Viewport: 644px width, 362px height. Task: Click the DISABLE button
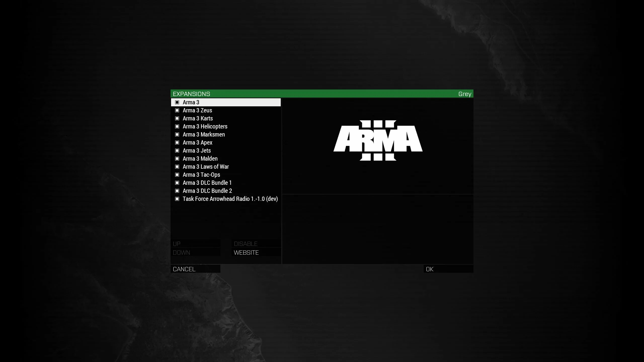pos(256,244)
